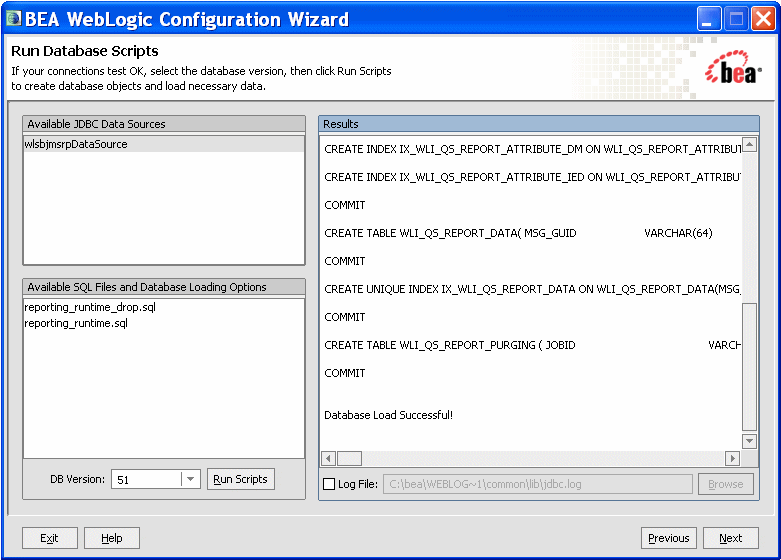Select wlsbjmsrpDataSource in data sources list
The height and width of the screenshot is (560, 781).
click(x=76, y=144)
